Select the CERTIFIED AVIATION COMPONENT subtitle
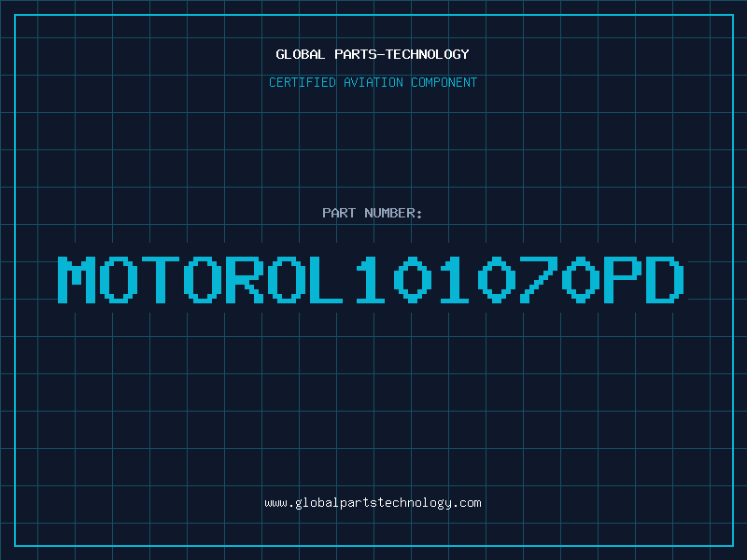Image resolution: width=747 pixels, height=560 pixels. pos(373,82)
